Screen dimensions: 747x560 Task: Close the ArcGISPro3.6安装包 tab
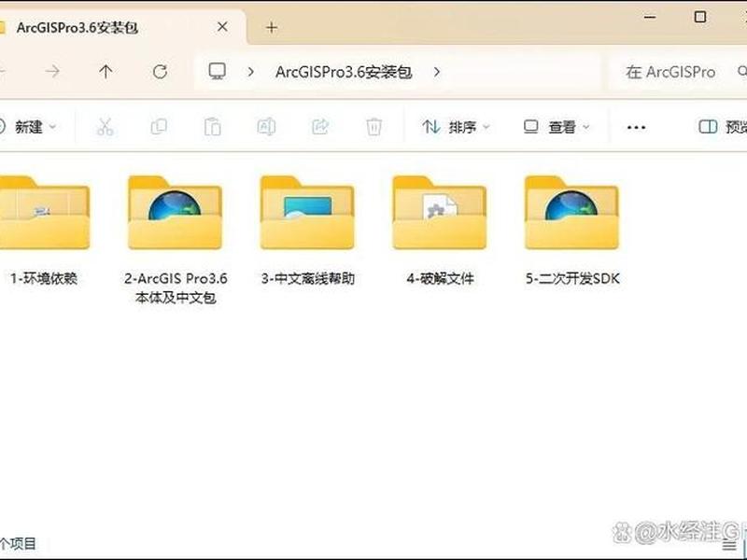click(x=222, y=28)
